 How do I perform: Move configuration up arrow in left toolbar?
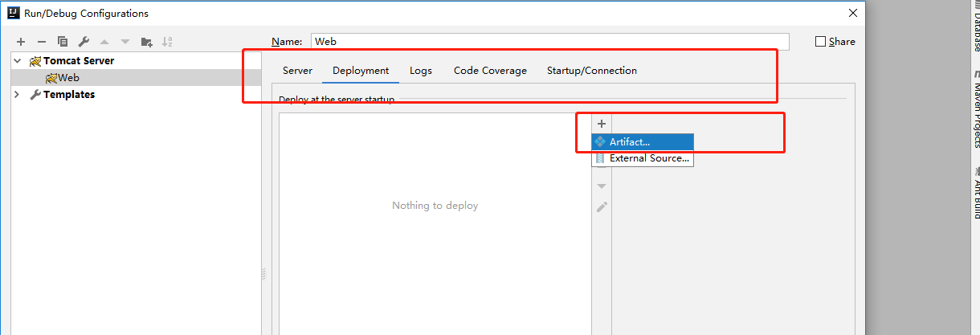coord(104,42)
